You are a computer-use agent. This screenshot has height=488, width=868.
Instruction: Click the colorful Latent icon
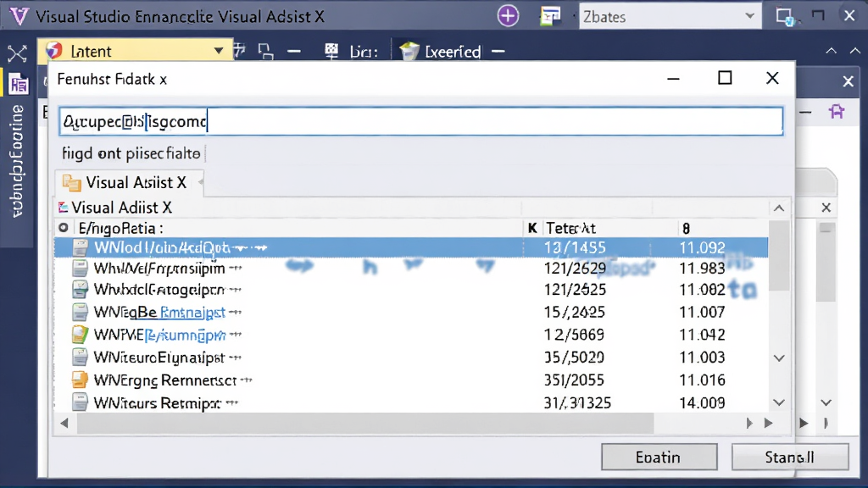[53, 51]
